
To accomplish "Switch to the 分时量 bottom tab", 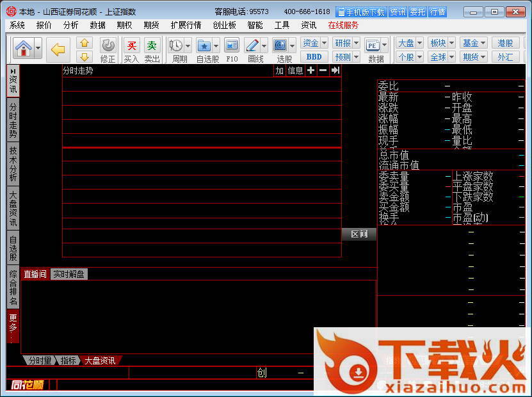I will [40, 361].
